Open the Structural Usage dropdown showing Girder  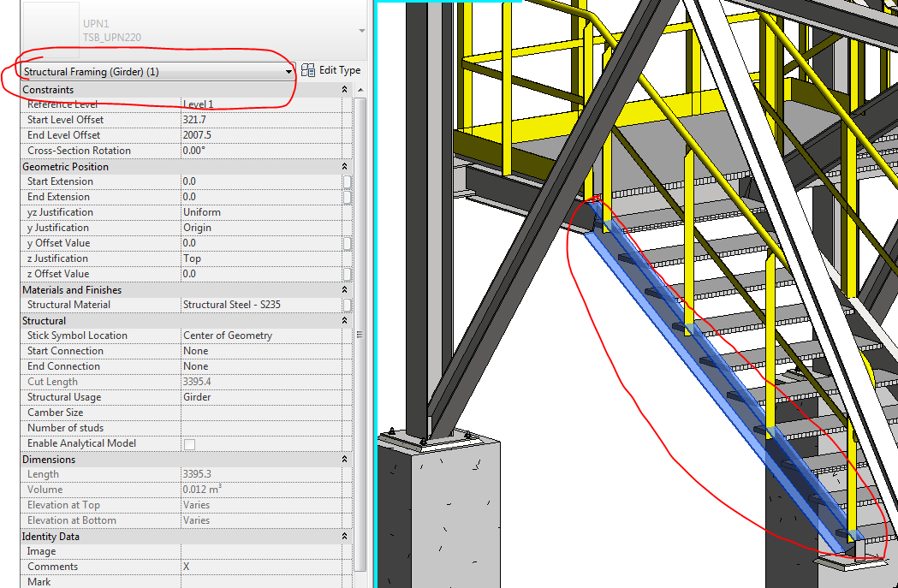[257, 396]
